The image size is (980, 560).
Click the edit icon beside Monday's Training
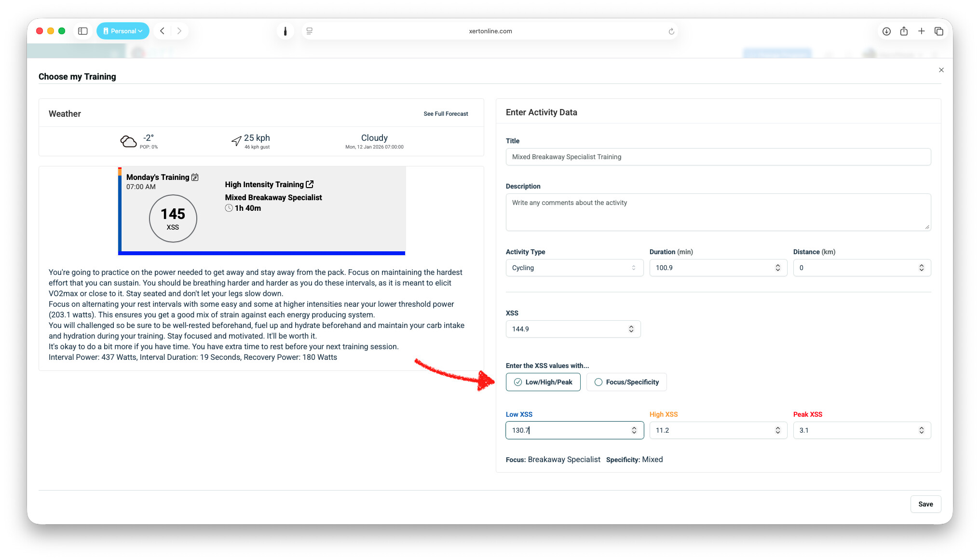195,178
